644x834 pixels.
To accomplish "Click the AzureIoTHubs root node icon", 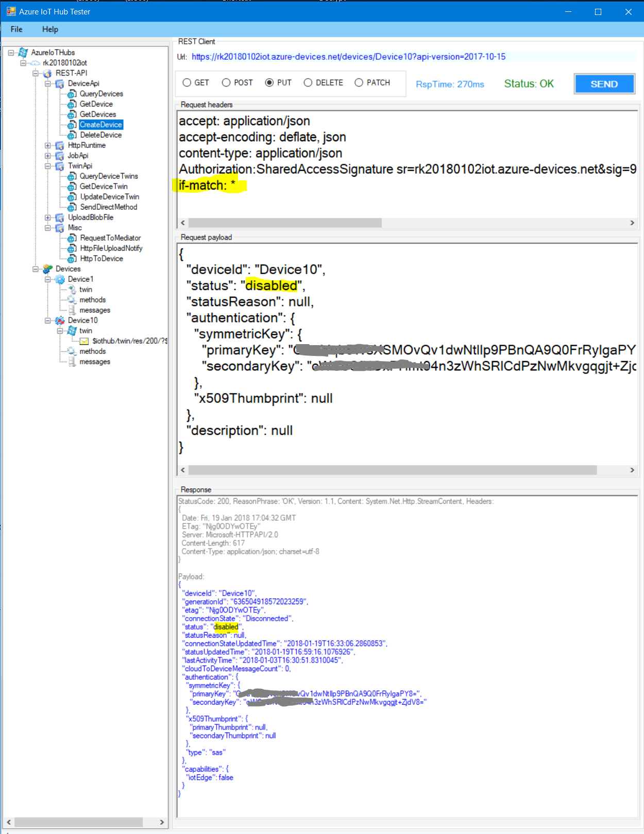I will pyautogui.click(x=23, y=53).
